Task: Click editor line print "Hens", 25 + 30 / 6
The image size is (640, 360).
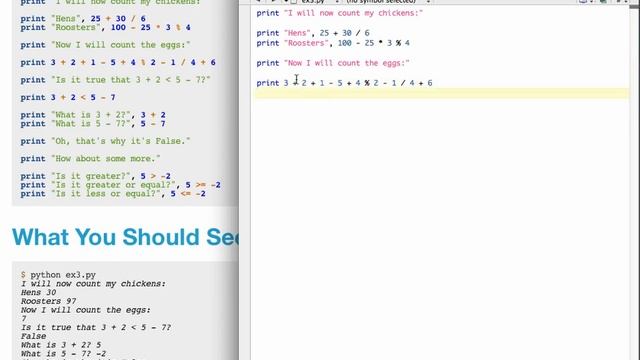Action: pyautogui.click(x=313, y=33)
